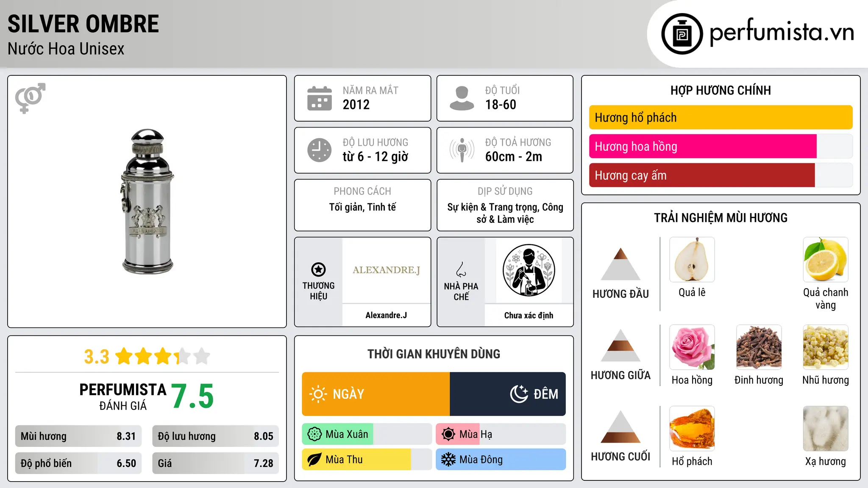Click the Nước Hoa Unisex subtitle
The height and width of the screenshot is (488, 868).
(x=66, y=49)
